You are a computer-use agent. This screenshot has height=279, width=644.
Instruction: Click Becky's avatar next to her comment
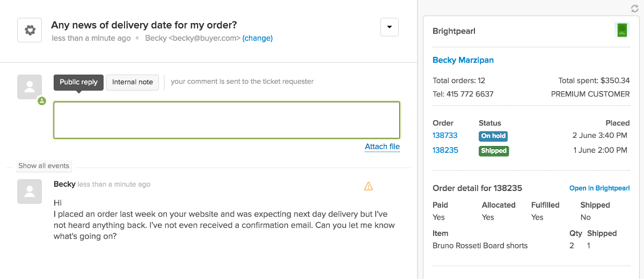coord(30,191)
